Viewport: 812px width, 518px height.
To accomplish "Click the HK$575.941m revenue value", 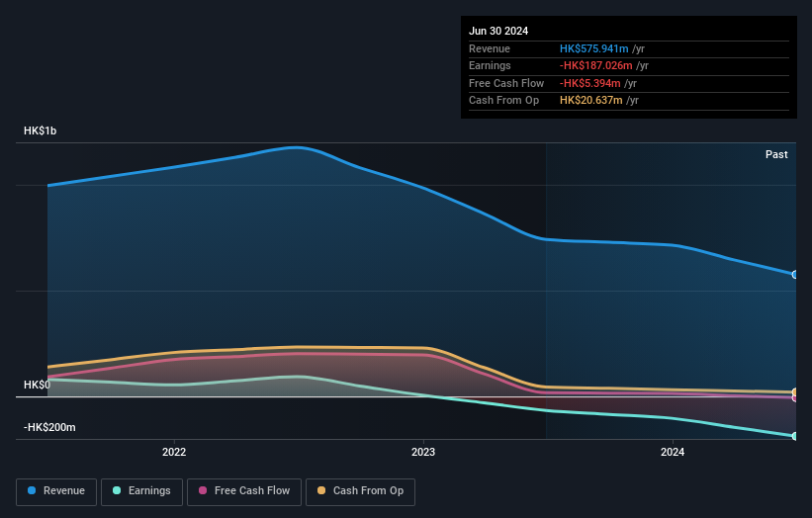I will [594, 48].
